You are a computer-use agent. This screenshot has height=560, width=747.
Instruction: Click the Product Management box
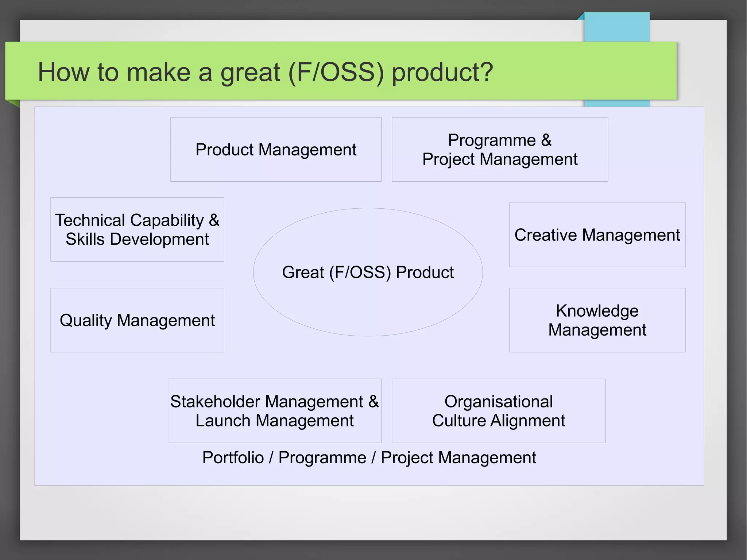point(276,149)
